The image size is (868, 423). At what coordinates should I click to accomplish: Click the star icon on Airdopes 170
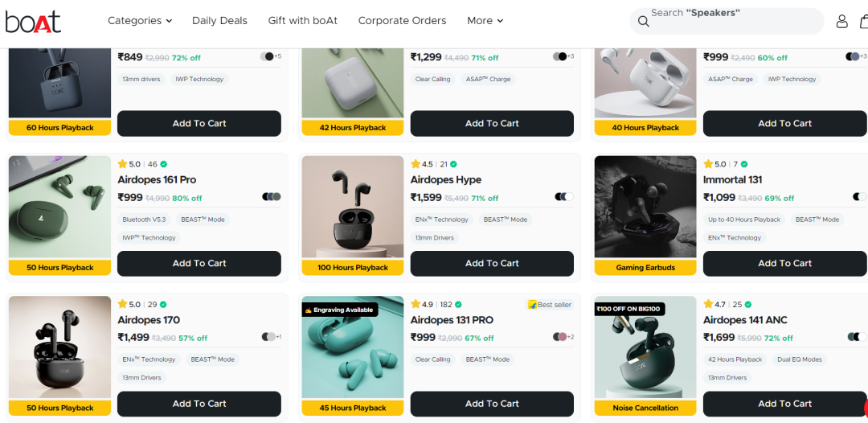click(122, 305)
